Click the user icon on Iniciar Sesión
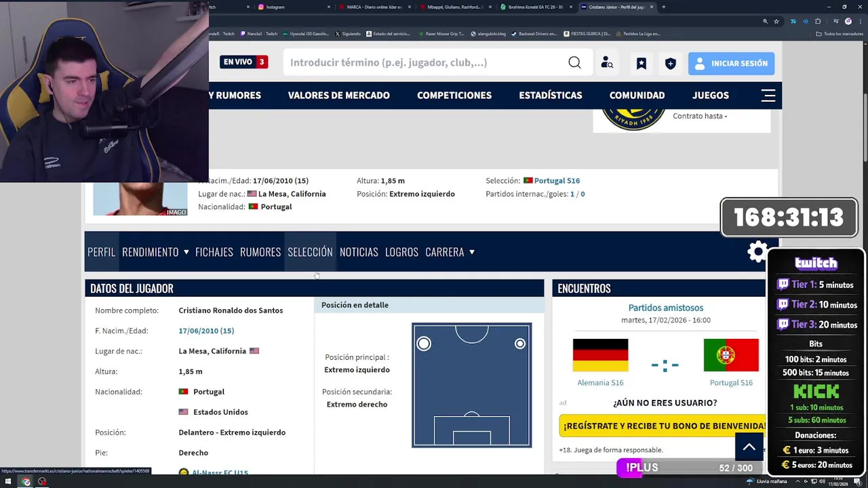The width and height of the screenshot is (868, 488). 700,63
